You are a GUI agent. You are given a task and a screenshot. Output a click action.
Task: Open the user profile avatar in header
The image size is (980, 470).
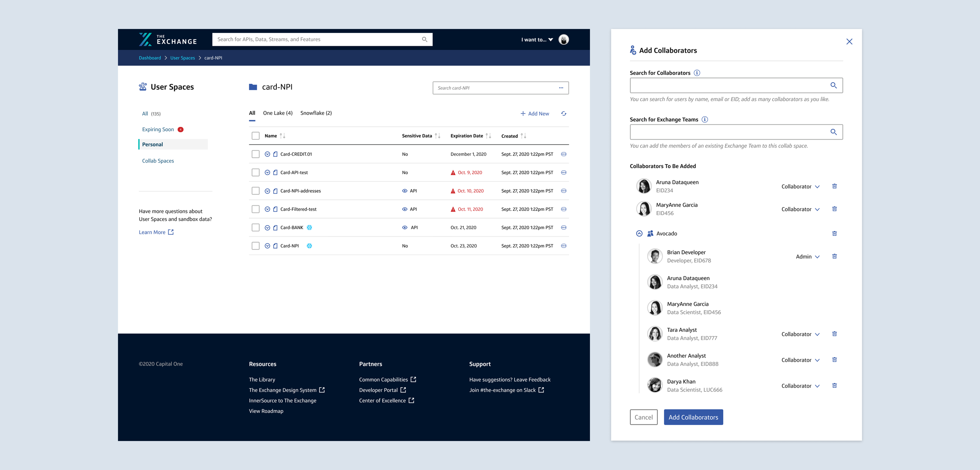coord(563,40)
